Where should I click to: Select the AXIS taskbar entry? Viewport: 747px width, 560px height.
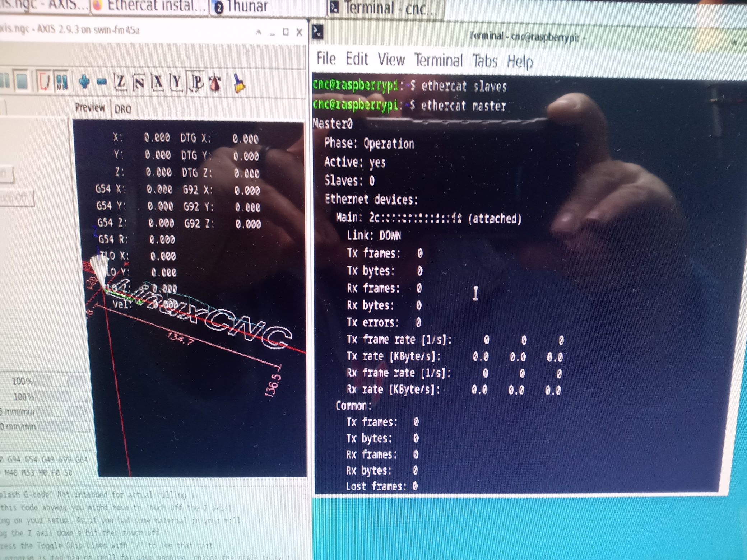(43, 5)
